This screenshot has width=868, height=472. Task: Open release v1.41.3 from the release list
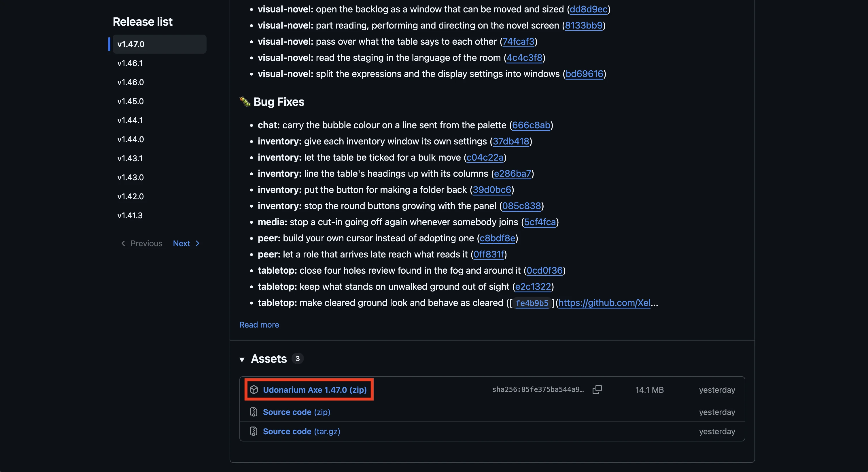[x=159, y=215]
